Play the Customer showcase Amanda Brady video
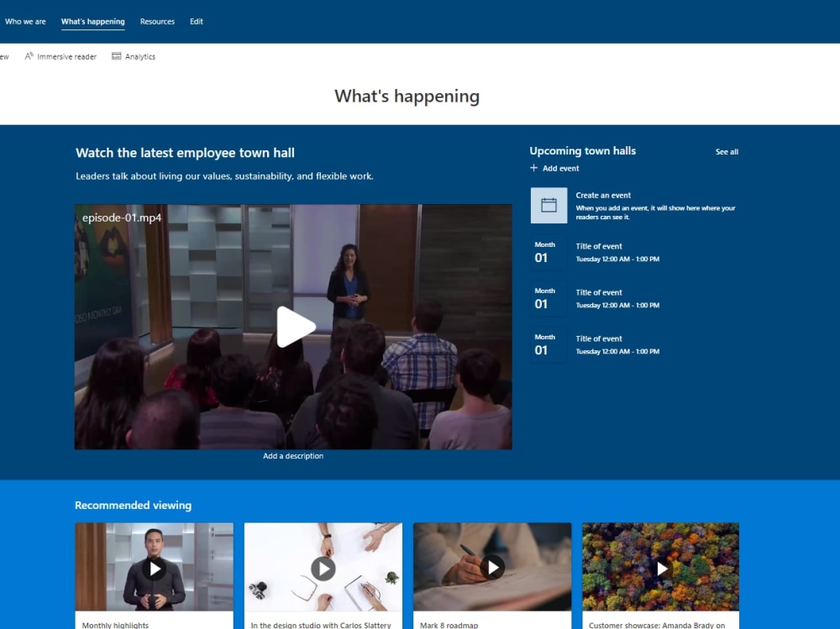Viewport: 840px width, 629px height. pos(662,568)
